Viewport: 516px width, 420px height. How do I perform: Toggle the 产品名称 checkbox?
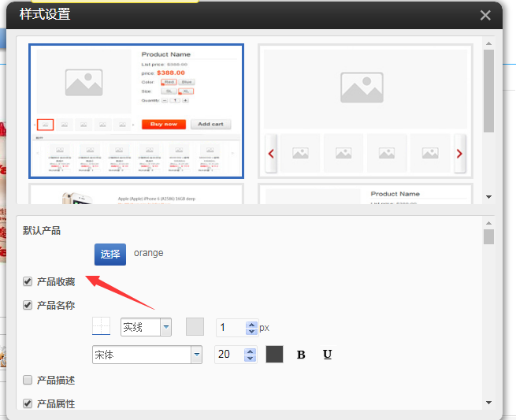pyautogui.click(x=28, y=305)
